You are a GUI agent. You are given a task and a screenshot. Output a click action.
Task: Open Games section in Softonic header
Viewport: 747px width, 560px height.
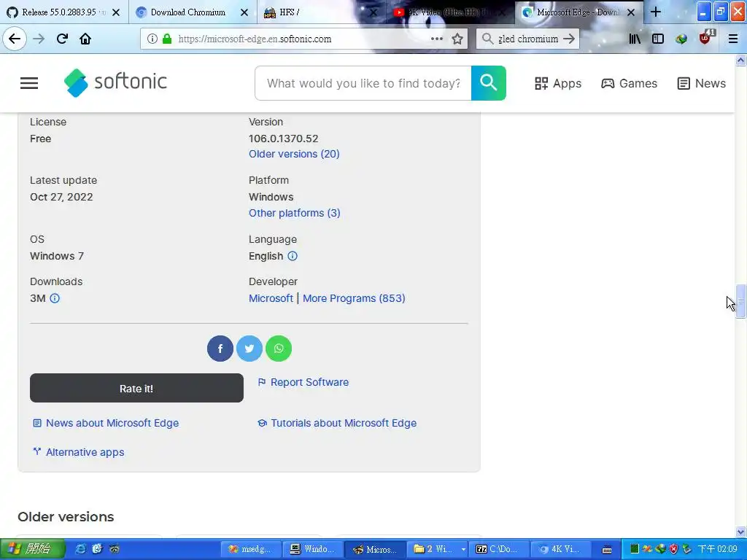point(629,83)
